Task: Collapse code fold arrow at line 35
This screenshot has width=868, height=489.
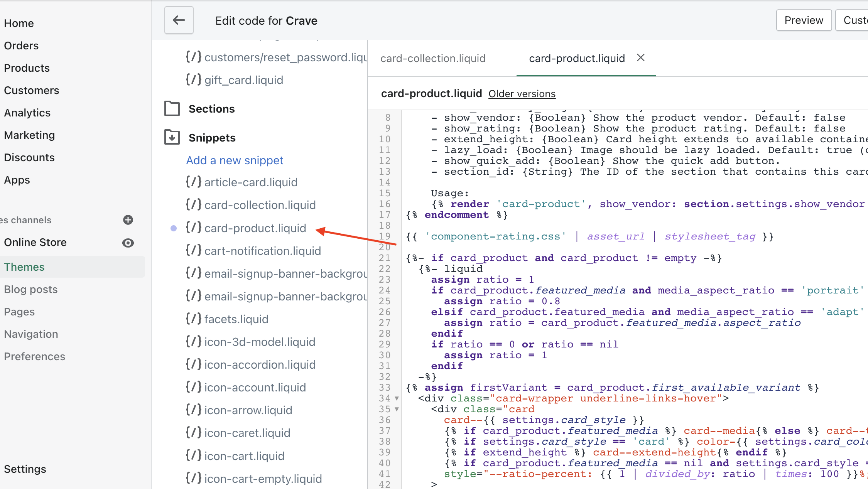Action: click(397, 409)
